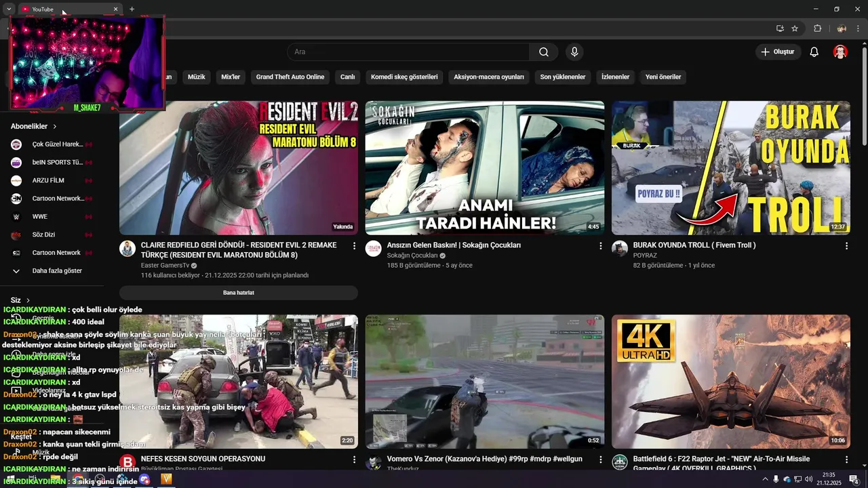868x488 pixels.
Task: Expand Abonelikler section chevron
Action: pyautogui.click(x=55, y=127)
